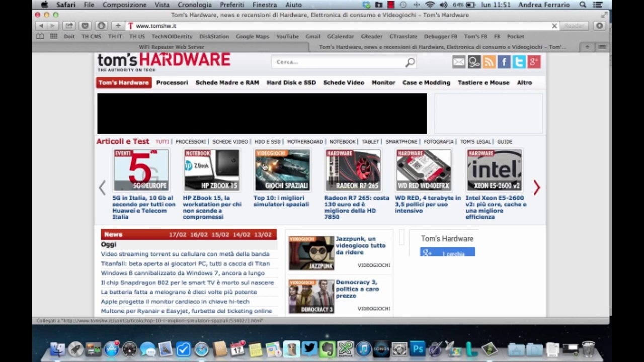The width and height of the screenshot is (644, 362).
Task: Open Tom's Hardware Facebook icon
Action: (504, 62)
